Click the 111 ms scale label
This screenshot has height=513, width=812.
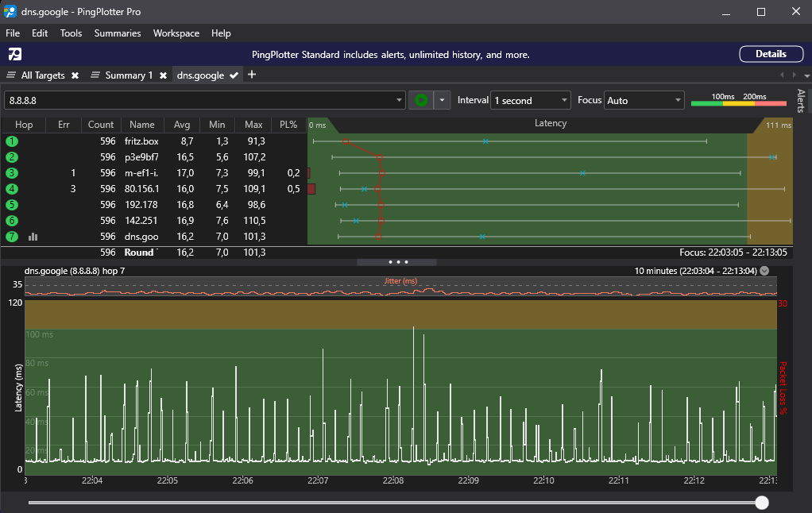(779, 125)
